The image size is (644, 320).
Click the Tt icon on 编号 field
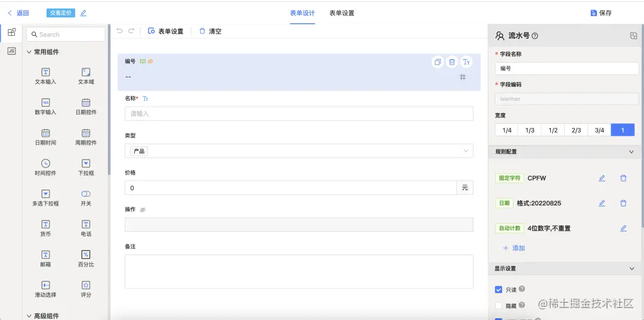click(466, 62)
